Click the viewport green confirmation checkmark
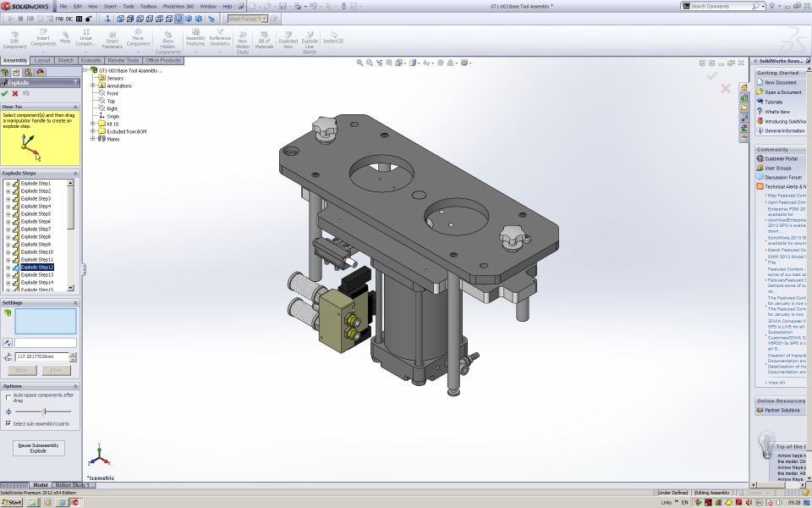The image size is (812, 508). (x=712, y=75)
